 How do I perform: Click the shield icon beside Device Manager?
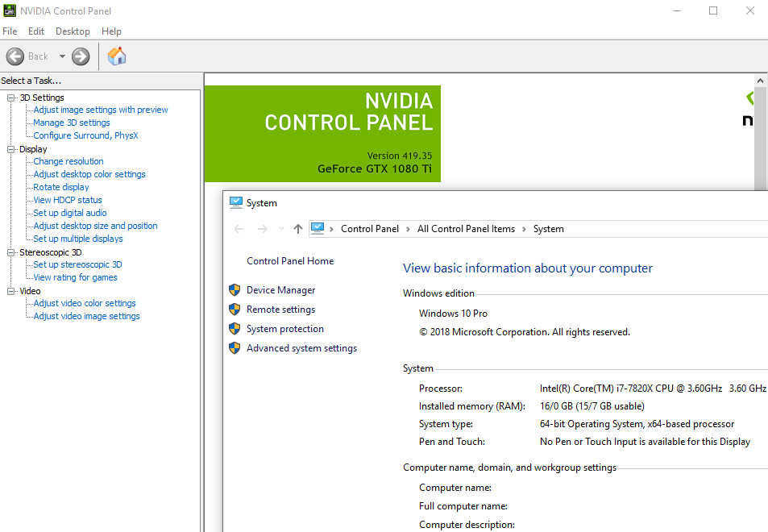click(x=235, y=290)
